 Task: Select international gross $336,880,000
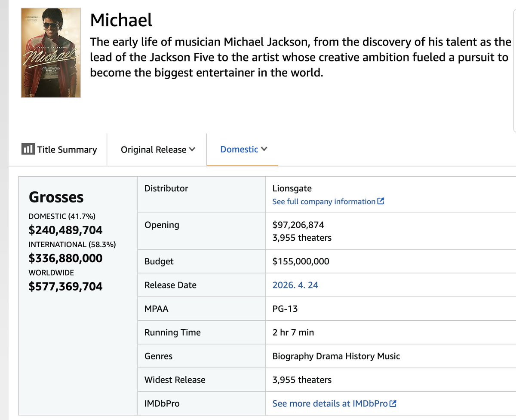[x=65, y=258]
